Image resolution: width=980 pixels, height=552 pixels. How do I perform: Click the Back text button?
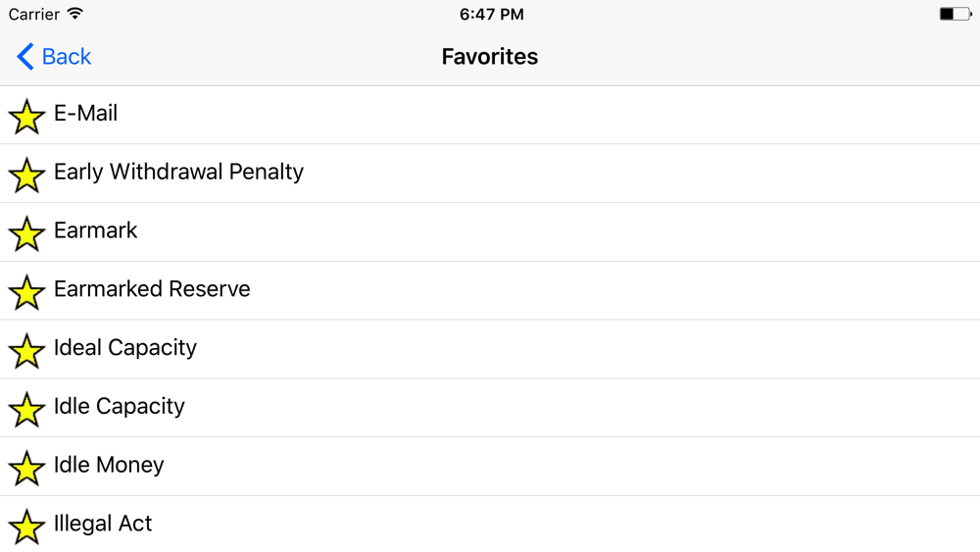click(x=67, y=56)
